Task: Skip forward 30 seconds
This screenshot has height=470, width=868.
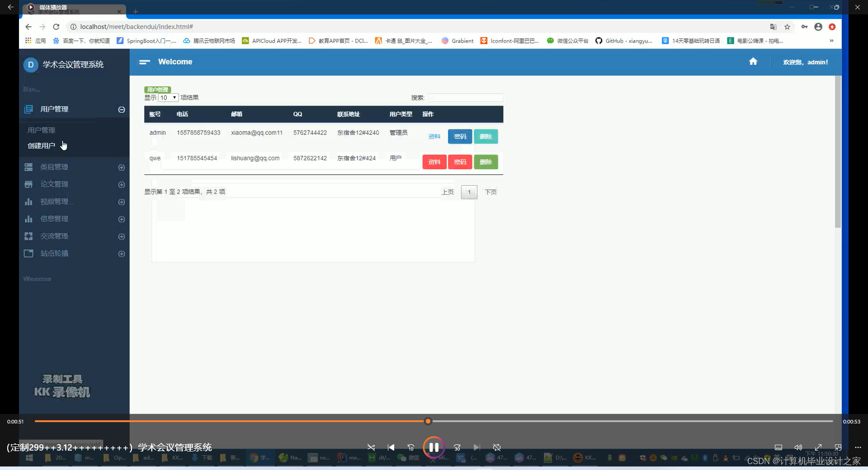Action: (457, 447)
